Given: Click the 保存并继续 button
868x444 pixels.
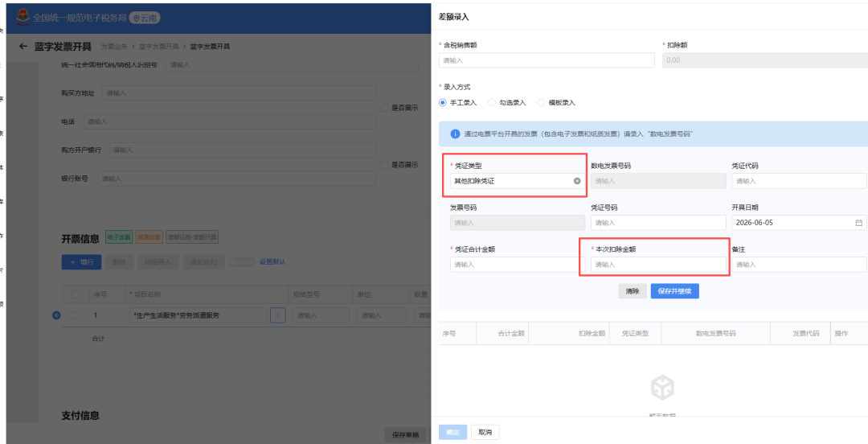Looking at the screenshot, I should [x=675, y=291].
